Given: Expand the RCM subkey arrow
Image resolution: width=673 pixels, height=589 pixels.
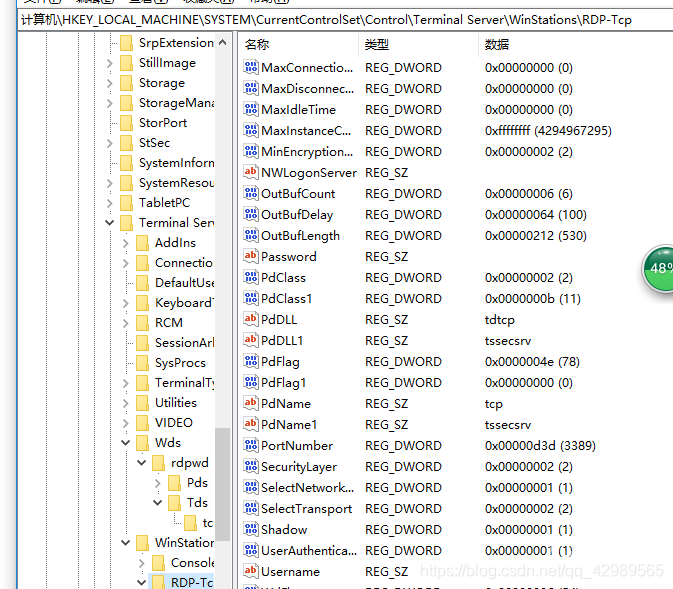Looking at the screenshot, I should coord(126,323).
